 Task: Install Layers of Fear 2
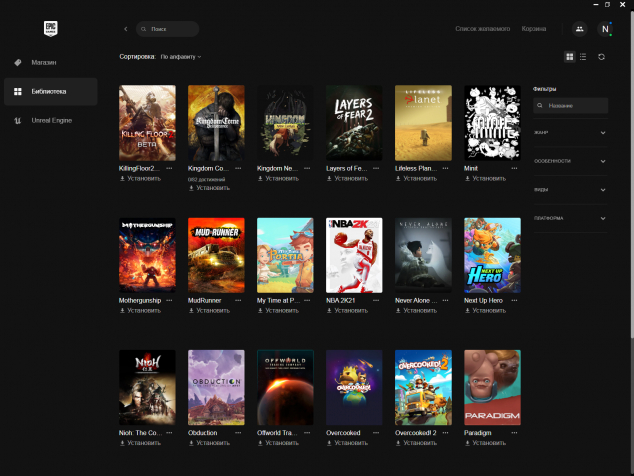click(347, 178)
